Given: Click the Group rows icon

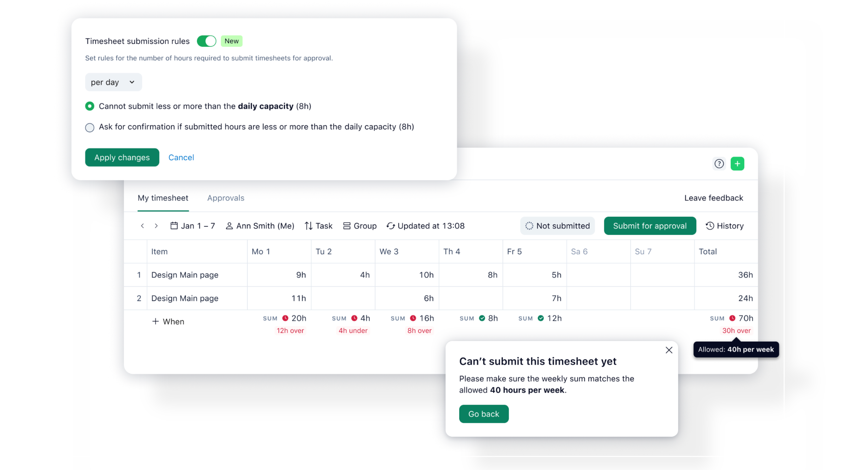Looking at the screenshot, I should pos(347,226).
